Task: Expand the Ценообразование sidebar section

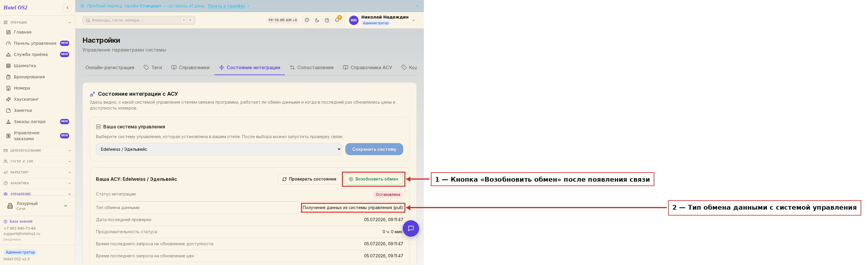Action: click(37, 151)
